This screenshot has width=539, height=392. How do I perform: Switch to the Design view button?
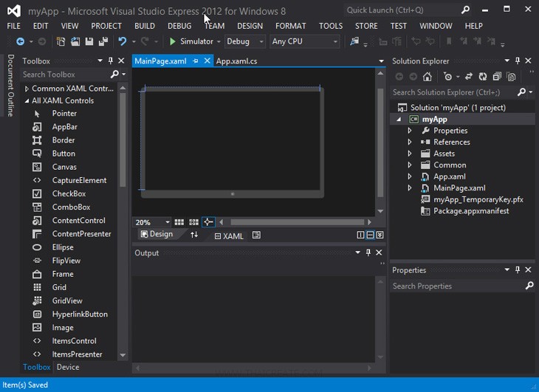(157, 234)
